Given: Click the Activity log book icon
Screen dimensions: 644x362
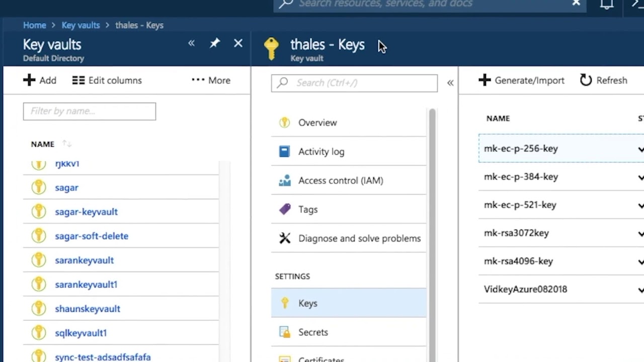Looking at the screenshot, I should tap(285, 151).
